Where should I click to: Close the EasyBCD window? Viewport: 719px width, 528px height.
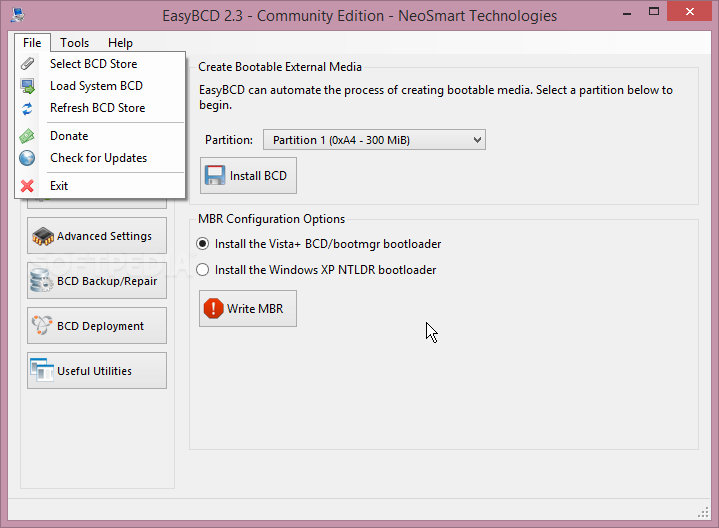pos(689,12)
